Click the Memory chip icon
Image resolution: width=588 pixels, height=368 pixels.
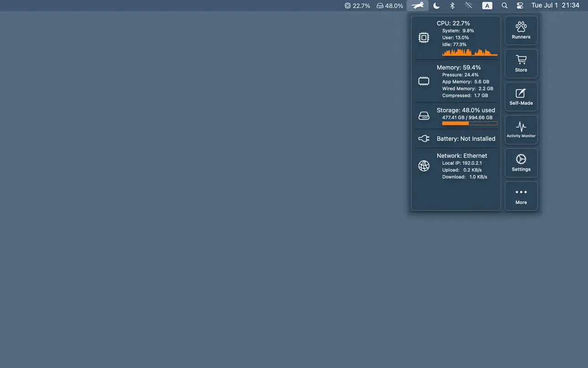pyautogui.click(x=424, y=81)
